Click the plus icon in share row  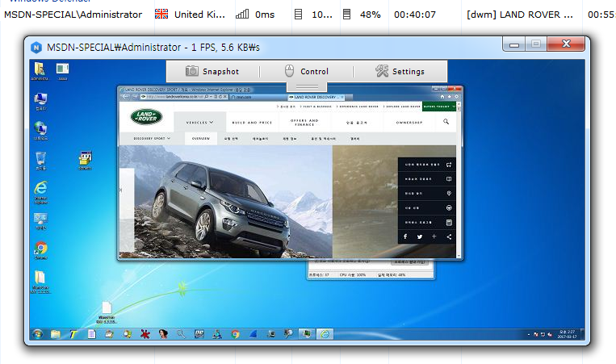tap(434, 236)
